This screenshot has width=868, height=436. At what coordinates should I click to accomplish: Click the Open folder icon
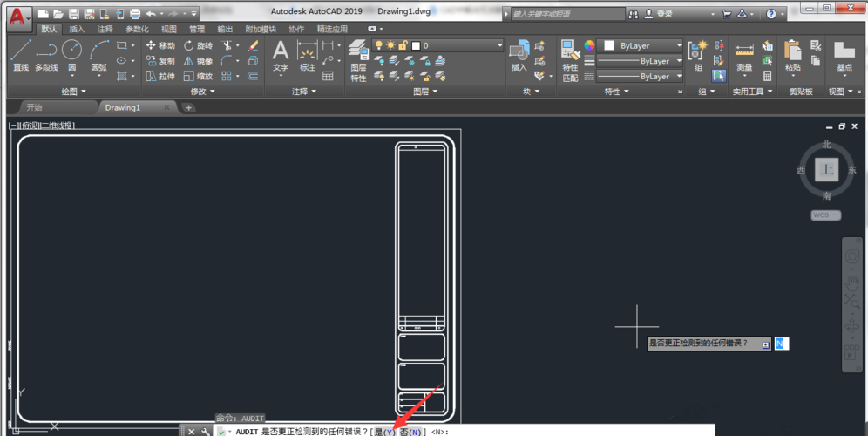58,14
